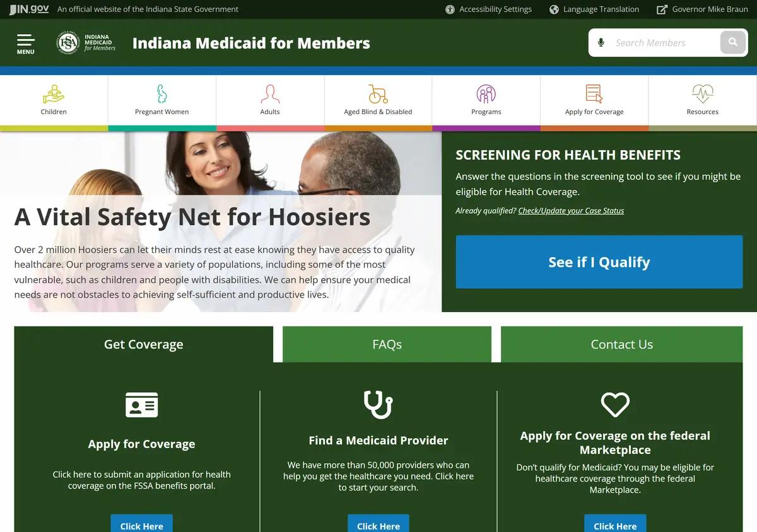Open the Adults menu label
Image resolution: width=757 pixels, height=532 pixels.
coord(270,112)
